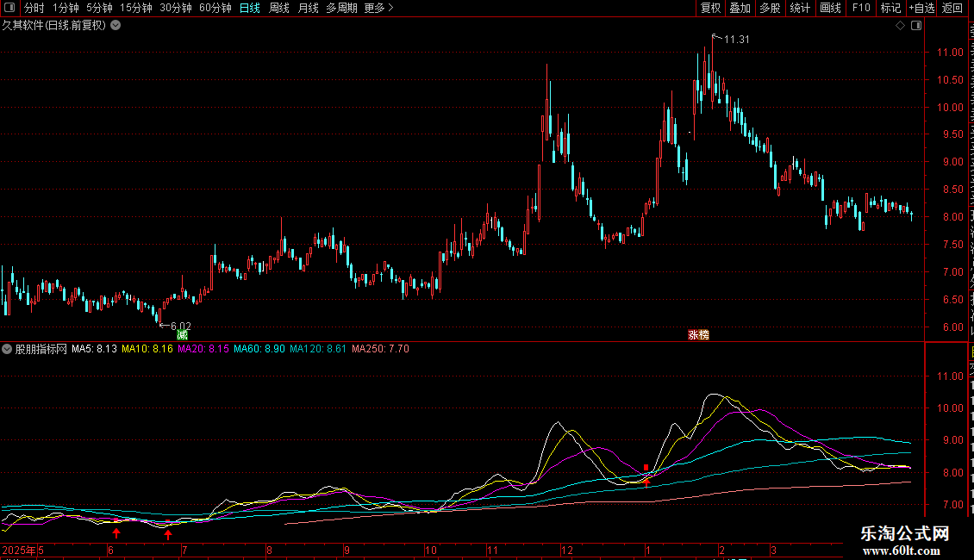Select the 15分钟 period tab
974x560 pixels.
pyautogui.click(x=136, y=8)
